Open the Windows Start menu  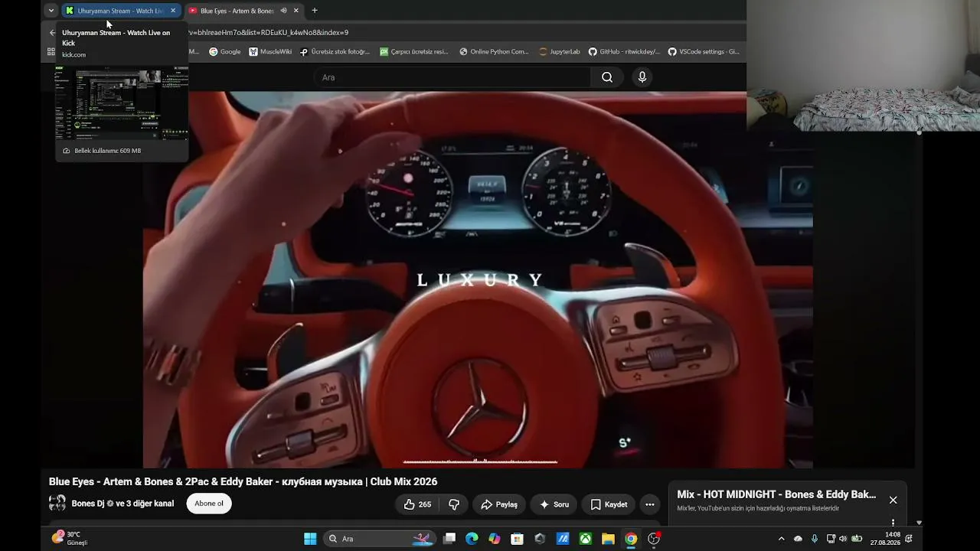[x=310, y=539]
